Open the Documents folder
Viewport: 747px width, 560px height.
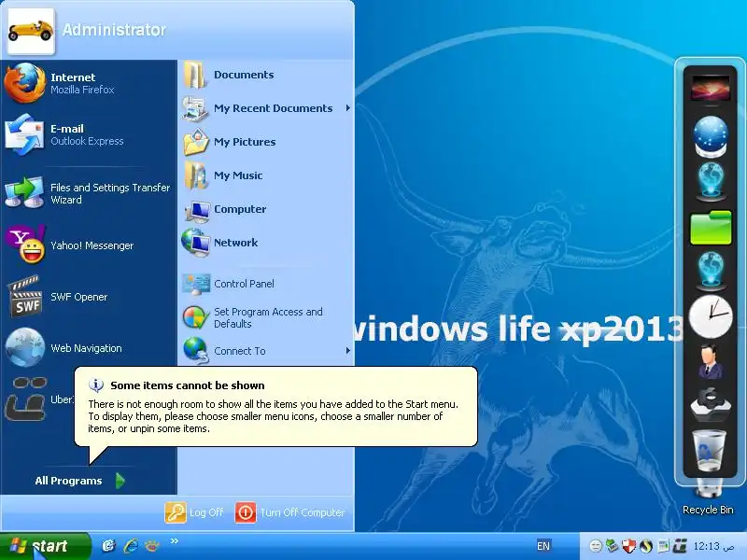point(266,75)
